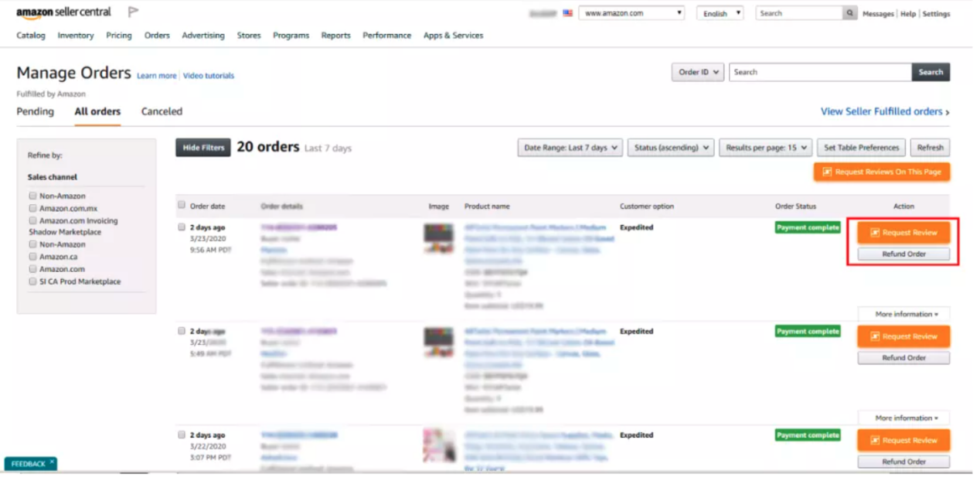Viewport: 980px width, 484px height.
Task: Click Request Review for the 5:49 AM order
Action: [903, 336]
